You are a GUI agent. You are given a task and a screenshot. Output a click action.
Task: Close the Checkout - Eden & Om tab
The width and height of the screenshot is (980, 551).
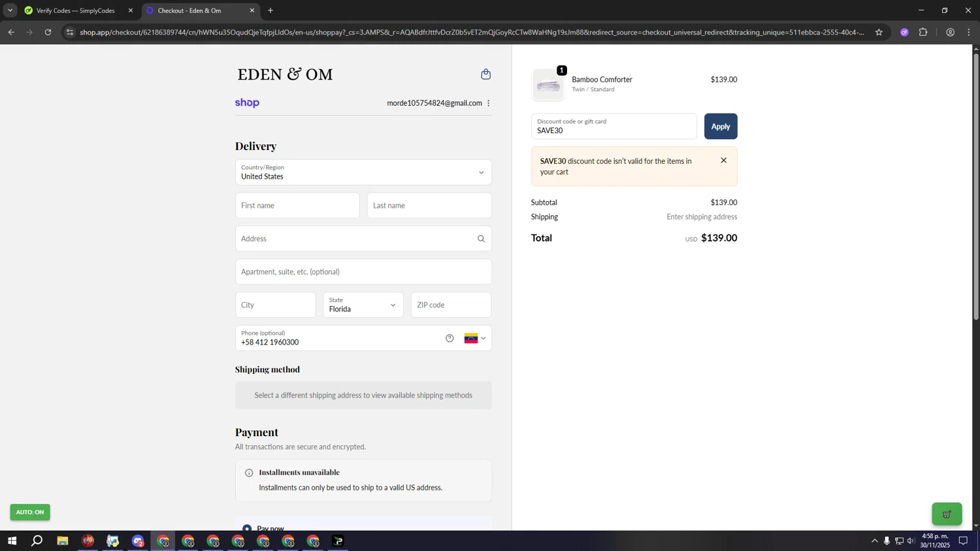pyautogui.click(x=252, y=10)
